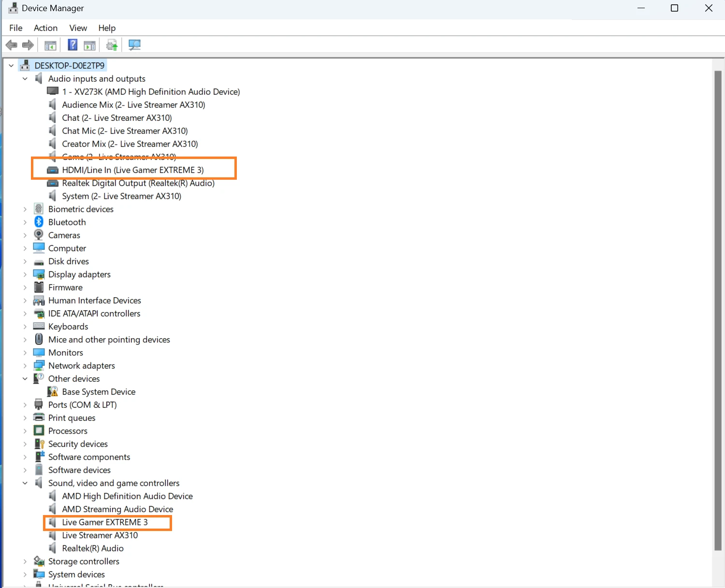
Task: Click Base System Device warning icon
Action: [52, 391]
